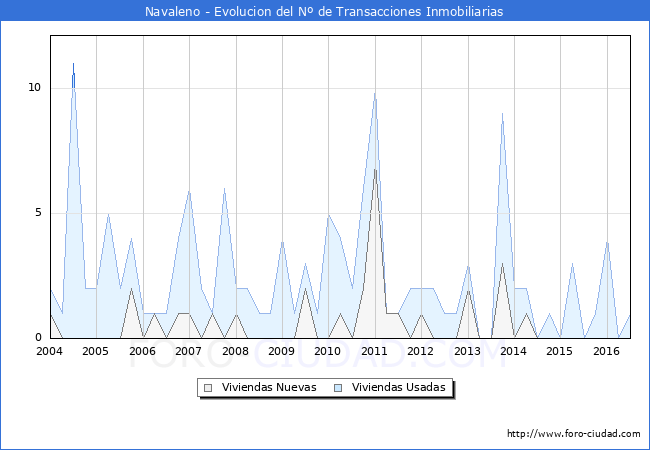Image resolution: width=650 pixels, height=450 pixels.
Task: Click the highest peak in mid-2004
Action: 73,64
